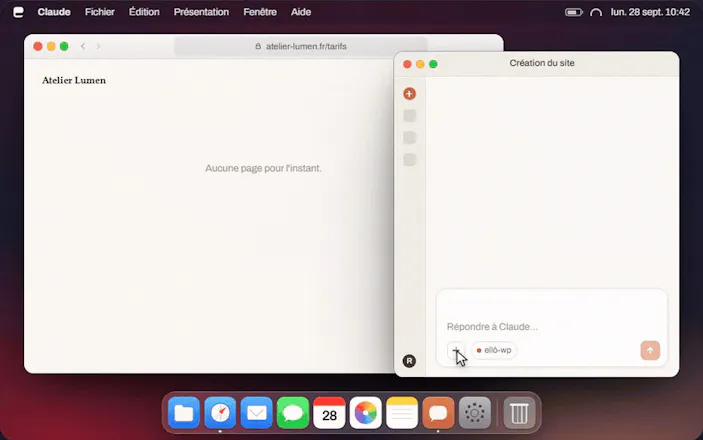Open the attachment plus button in the reply box
This screenshot has width=703, height=440.
456,350
